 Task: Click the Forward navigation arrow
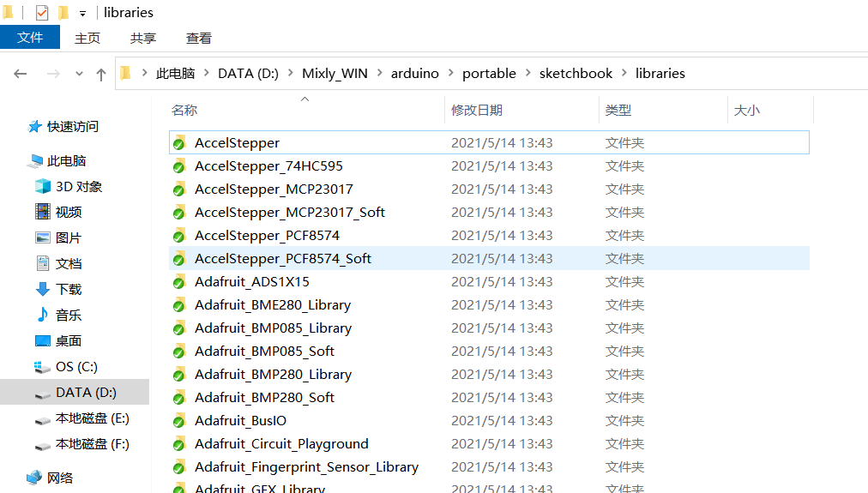[x=53, y=74]
